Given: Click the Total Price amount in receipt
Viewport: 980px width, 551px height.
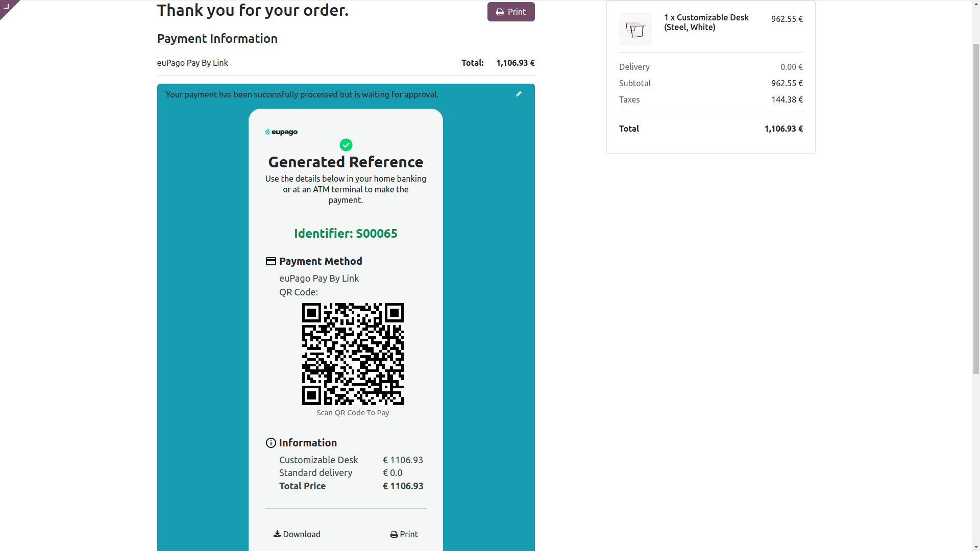Looking at the screenshot, I should (x=403, y=486).
